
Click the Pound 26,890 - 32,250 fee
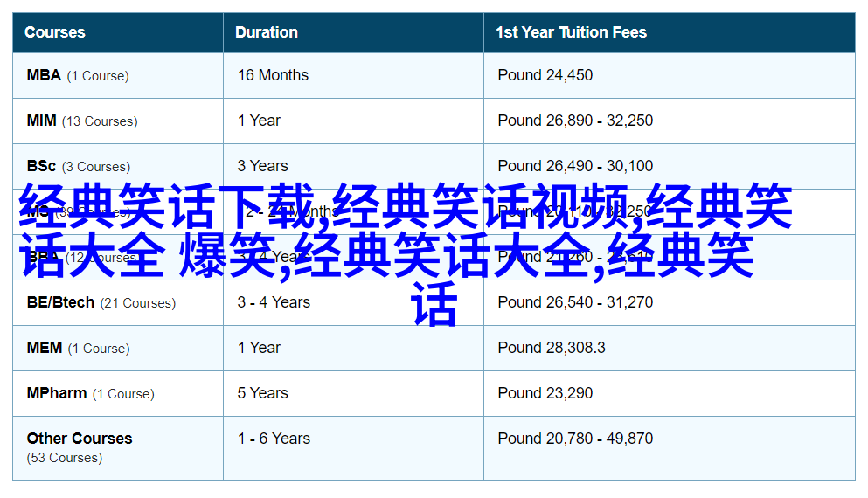click(x=575, y=121)
